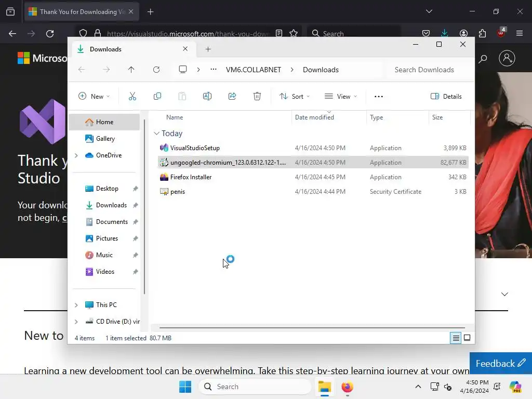
Task: Click the Rename icon in Explorer toolbar
Action: [207, 96]
